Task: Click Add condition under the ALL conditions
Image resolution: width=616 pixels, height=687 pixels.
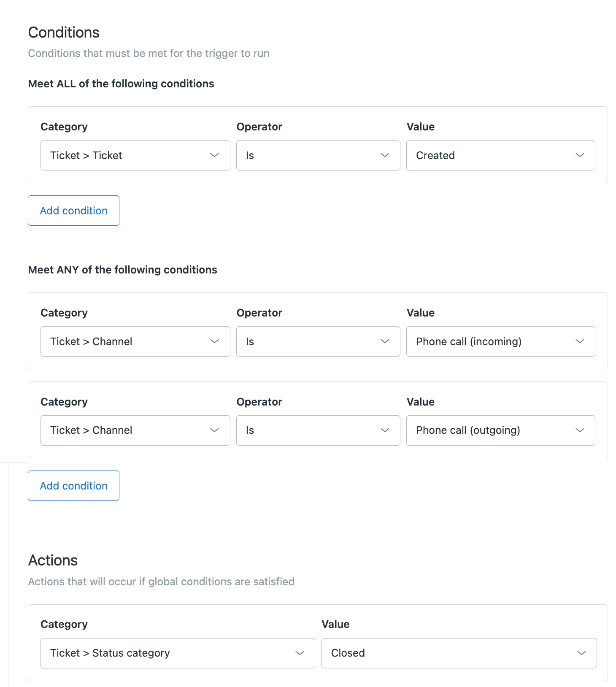Action: point(73,211)
